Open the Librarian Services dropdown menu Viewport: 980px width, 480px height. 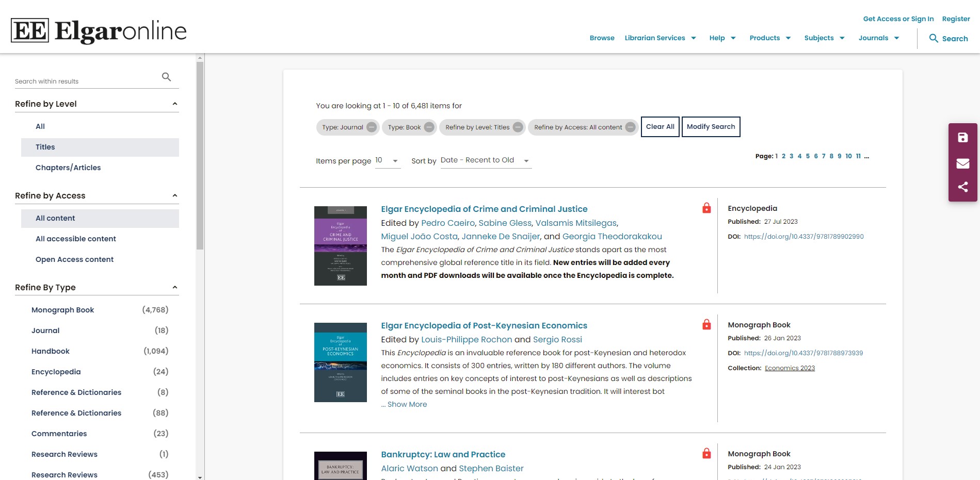[661, 38]
